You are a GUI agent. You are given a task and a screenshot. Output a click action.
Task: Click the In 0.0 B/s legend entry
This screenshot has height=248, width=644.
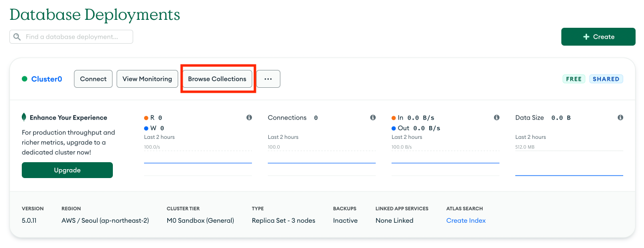(413, 118)
